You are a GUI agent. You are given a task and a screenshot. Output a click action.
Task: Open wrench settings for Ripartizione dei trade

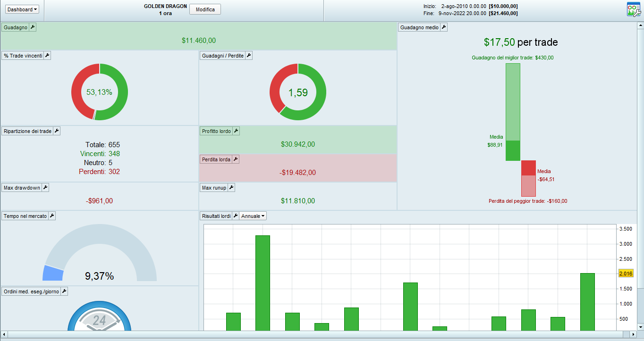57,131
